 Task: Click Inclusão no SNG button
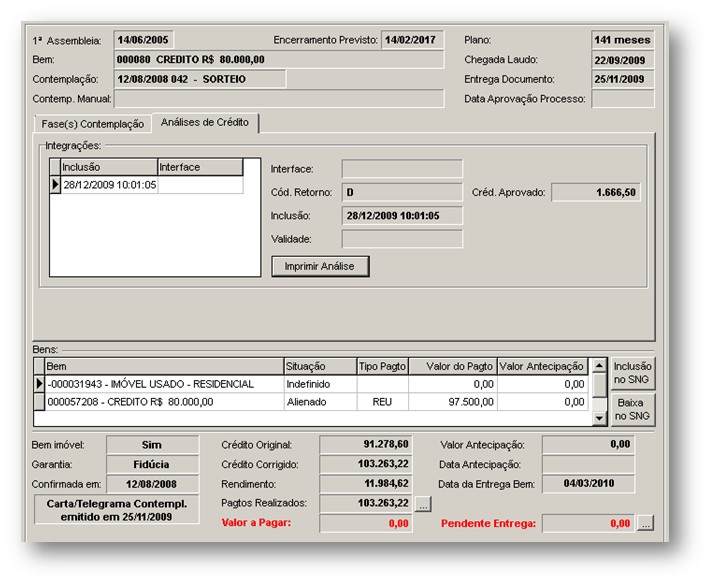(632, 373)
